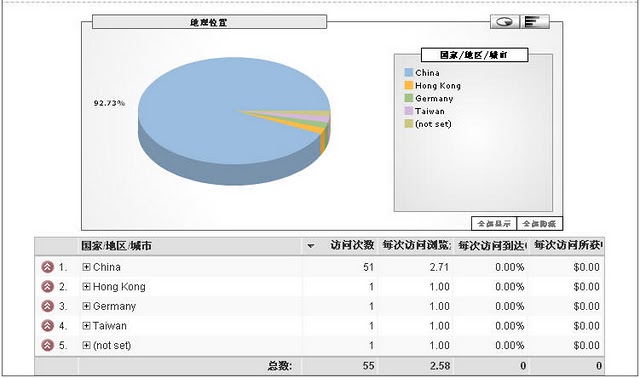Click the 国家/地区/城市 legend title
Viewport: 640px width, 378px height.
474,55
